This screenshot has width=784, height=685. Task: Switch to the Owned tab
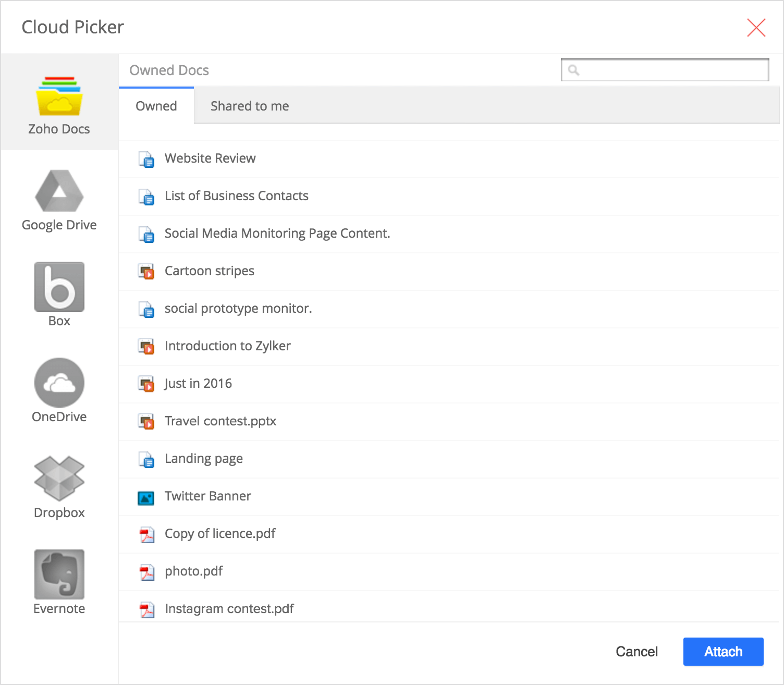156,106
